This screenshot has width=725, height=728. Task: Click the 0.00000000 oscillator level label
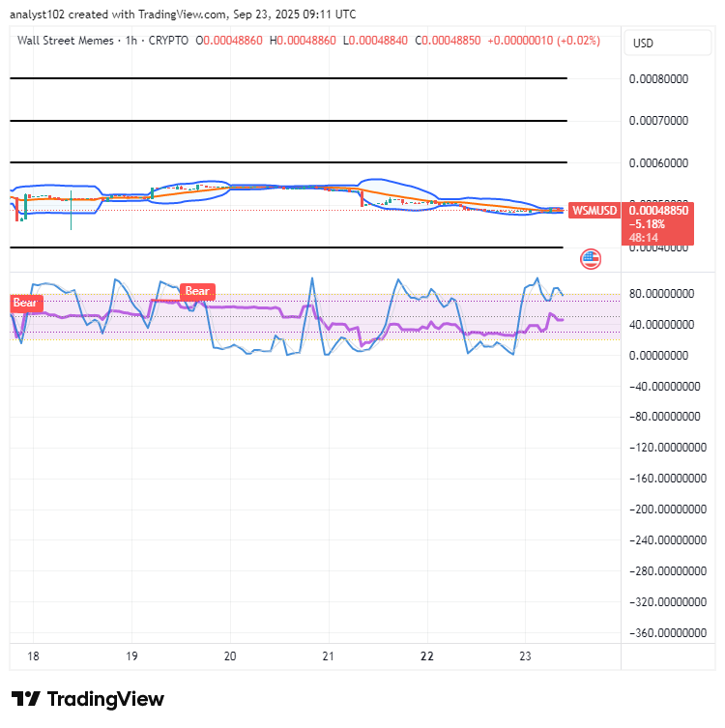click(658, 356)
